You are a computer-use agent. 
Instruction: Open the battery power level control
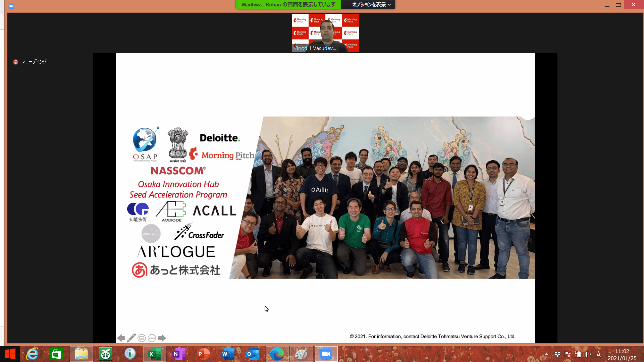point(578,354)
